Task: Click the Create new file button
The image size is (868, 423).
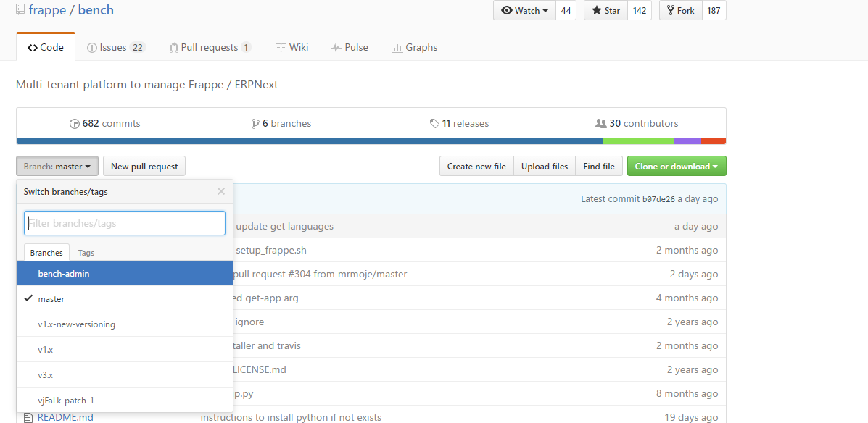Action: [x=476, y=166]
